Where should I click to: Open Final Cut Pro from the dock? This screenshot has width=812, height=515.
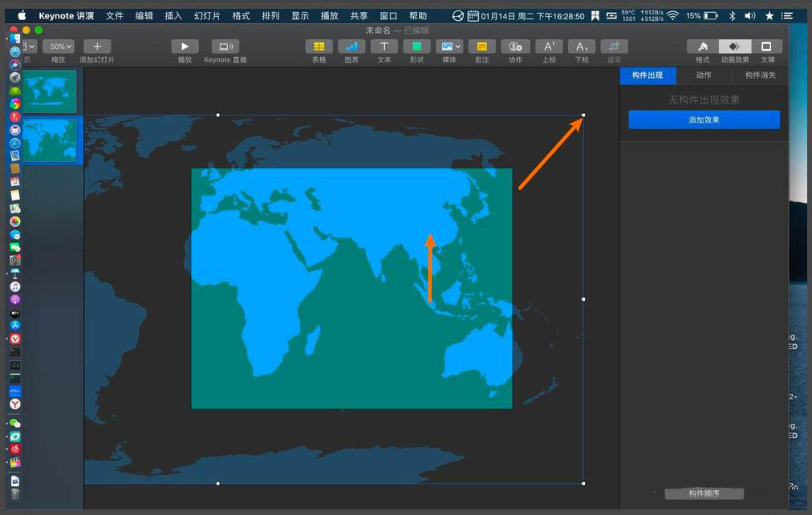click(x=15, y=462)
